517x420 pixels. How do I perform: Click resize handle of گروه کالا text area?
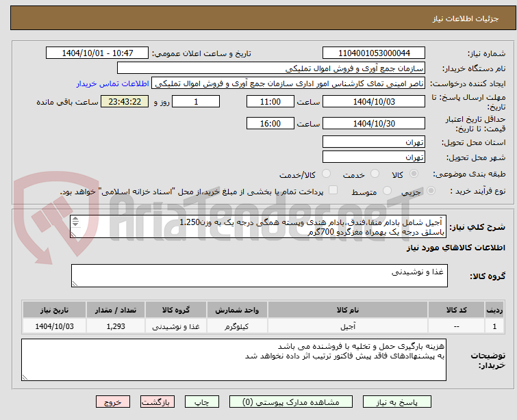[75, 284]
